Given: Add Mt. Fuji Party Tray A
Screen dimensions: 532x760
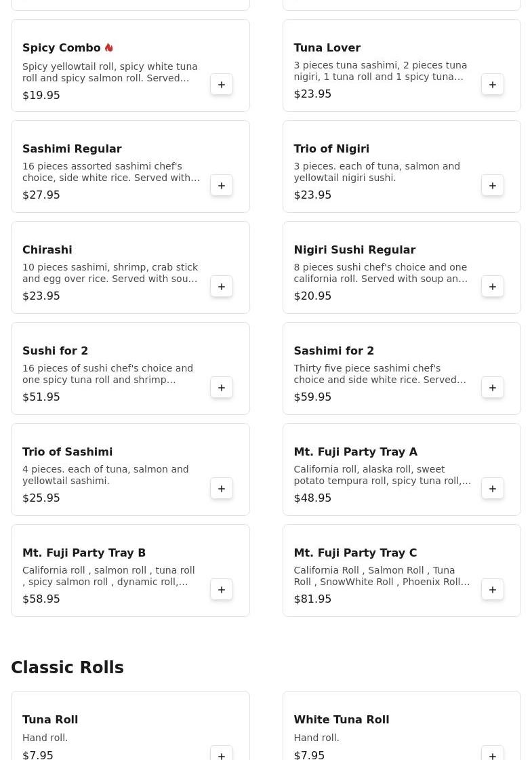Looking at the screenshot, I should click(x=493, y=489).
